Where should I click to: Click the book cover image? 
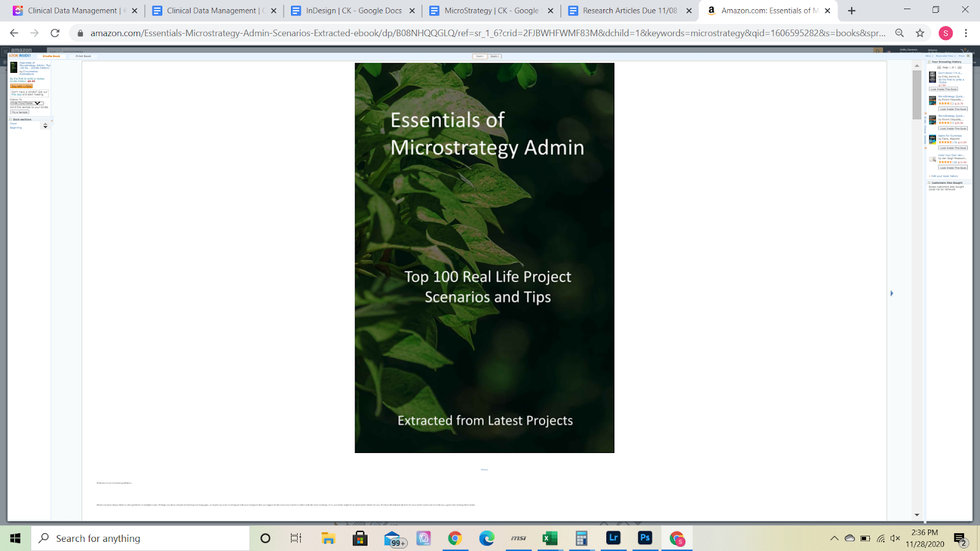pyautogui.click(x=484, y=258)
